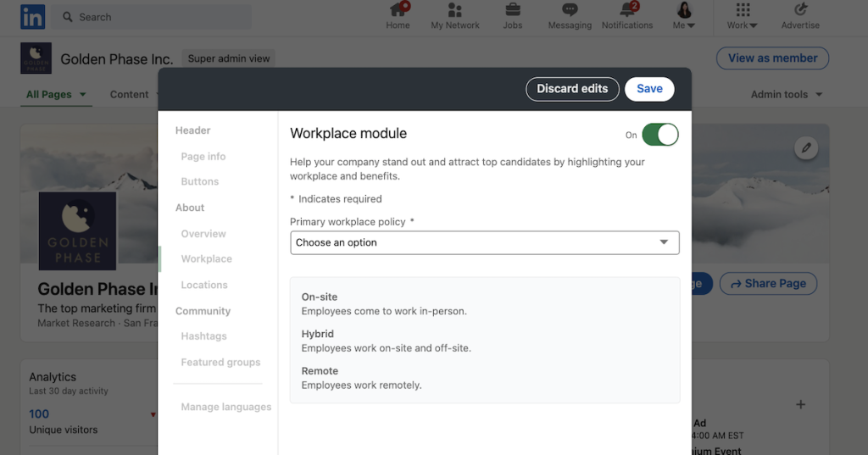Click the Hybrid option description
The width and height of the screenshot is (868, 455).
coord(387,348)
